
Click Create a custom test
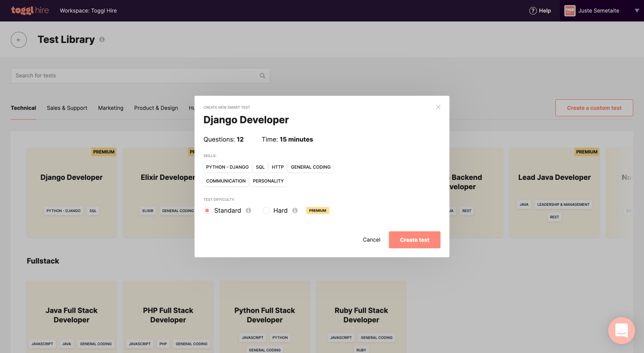(594, 108)
